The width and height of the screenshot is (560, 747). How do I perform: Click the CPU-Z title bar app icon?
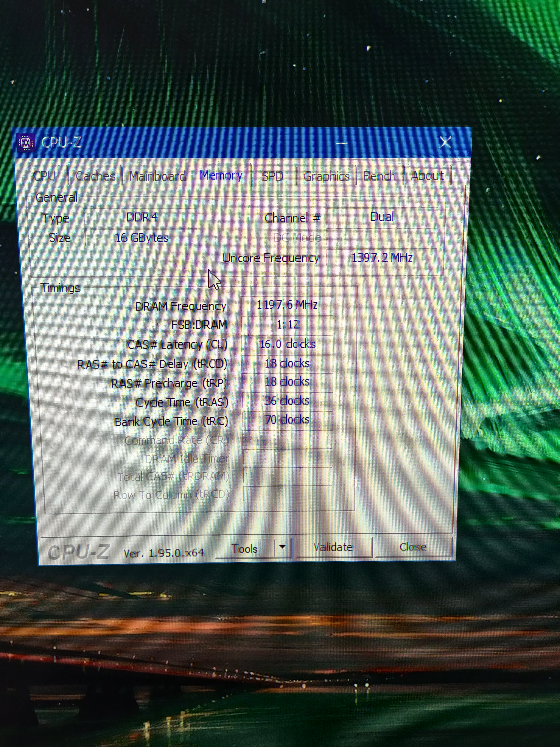tap(26, 143)
